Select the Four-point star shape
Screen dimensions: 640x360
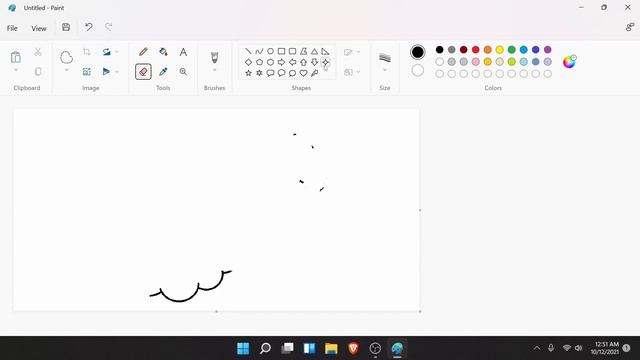click(325, 62)
